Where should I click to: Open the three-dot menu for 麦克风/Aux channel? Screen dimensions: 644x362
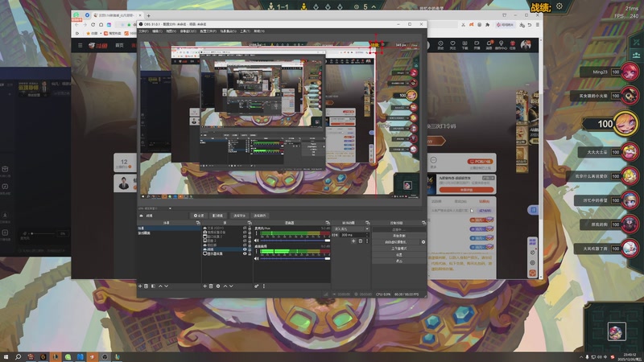(256, 233)
